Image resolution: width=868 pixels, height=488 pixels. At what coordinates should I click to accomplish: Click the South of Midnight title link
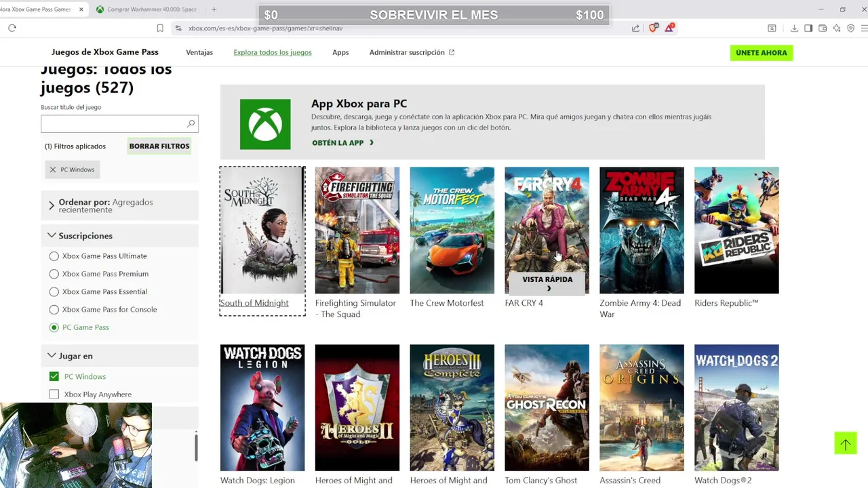tap(254, 303)
